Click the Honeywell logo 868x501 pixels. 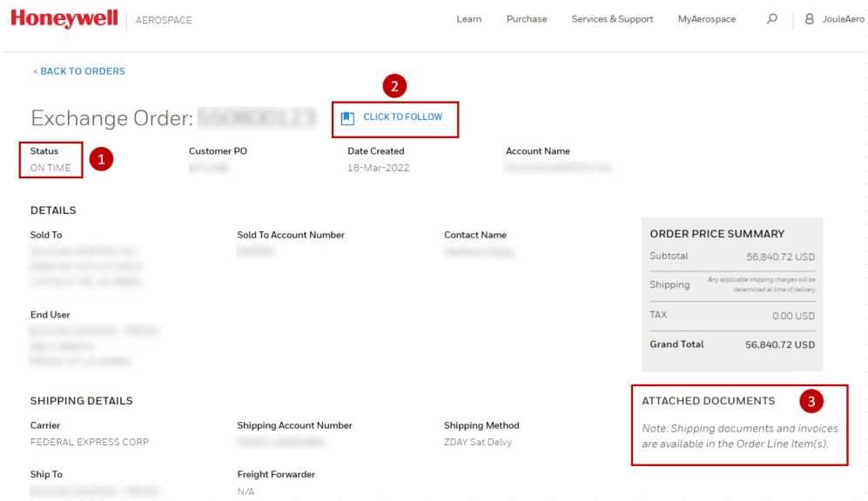click(x=64, y=19)
